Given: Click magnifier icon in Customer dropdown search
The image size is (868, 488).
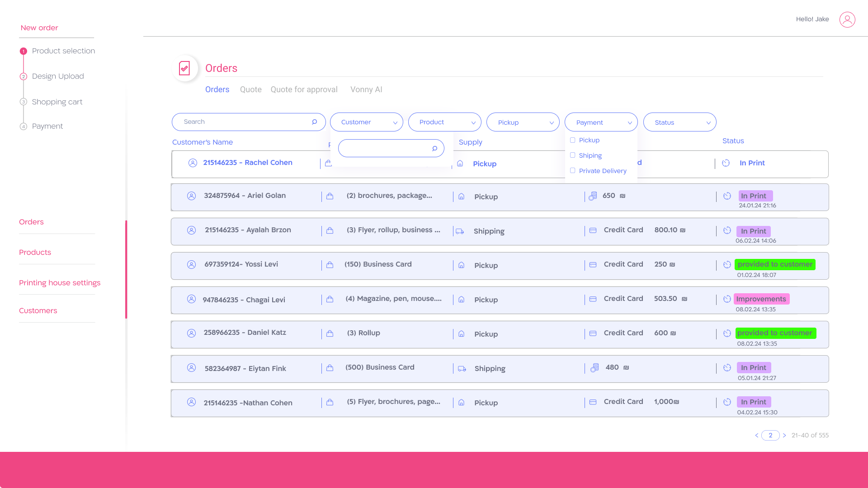Looking at the screenshot, I should pos(434,148).
